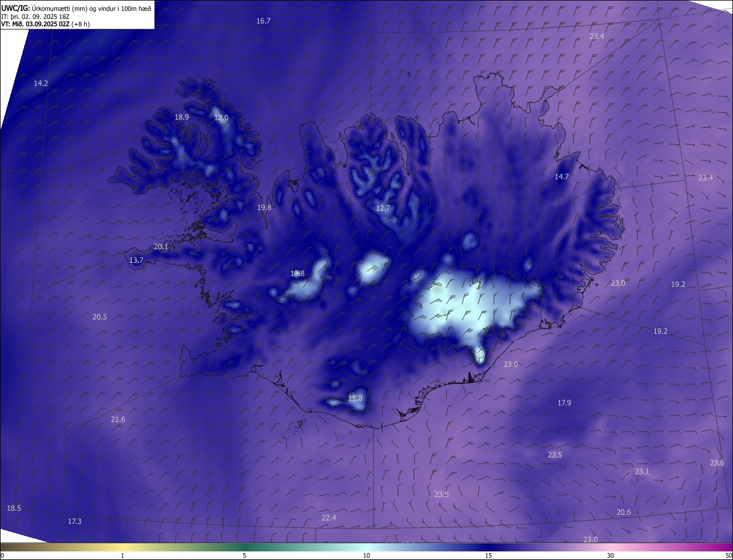The width and height of the screenshot is (733, 560).
Task: Click the 14.7 value on the map
Action: 562,176
